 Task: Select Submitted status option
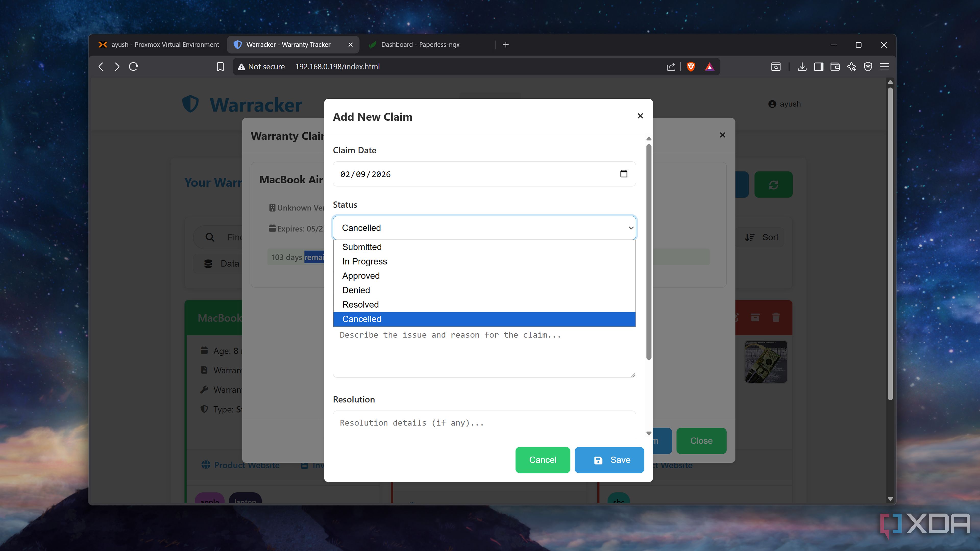(x=484, y=247)
